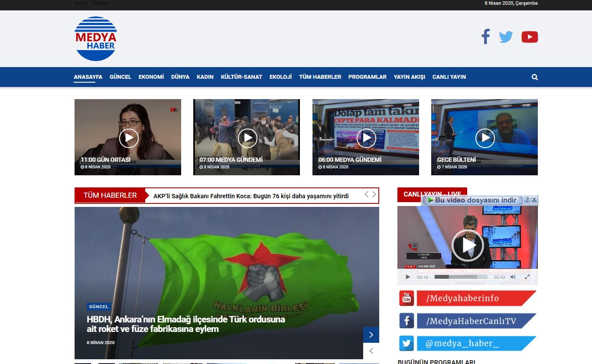Seek using the live video progress bar

pyautogui.click(x=461, y=277)
